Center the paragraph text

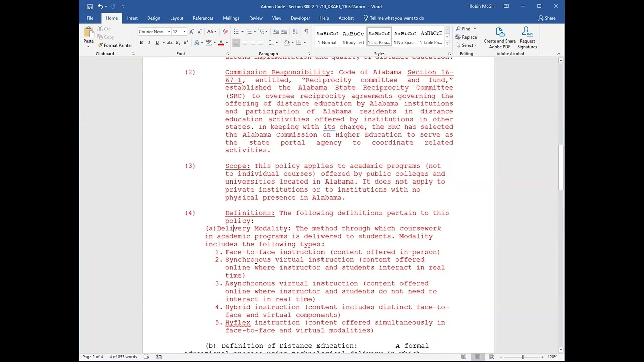245,43
